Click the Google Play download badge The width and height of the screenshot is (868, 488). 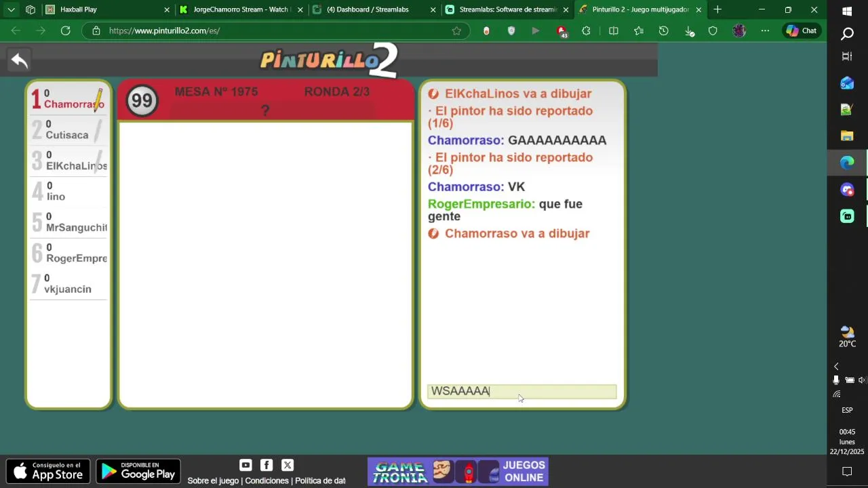click(x=138, y=471)
